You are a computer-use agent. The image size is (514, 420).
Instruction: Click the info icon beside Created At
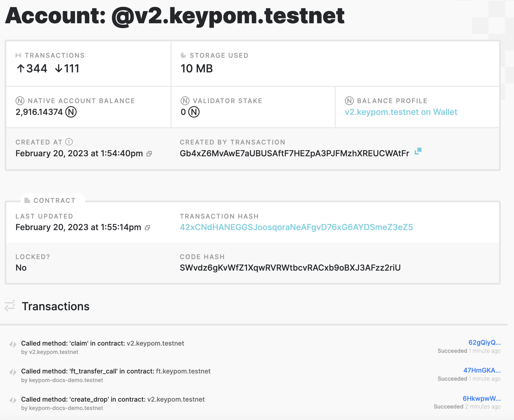tap(69, 142)
